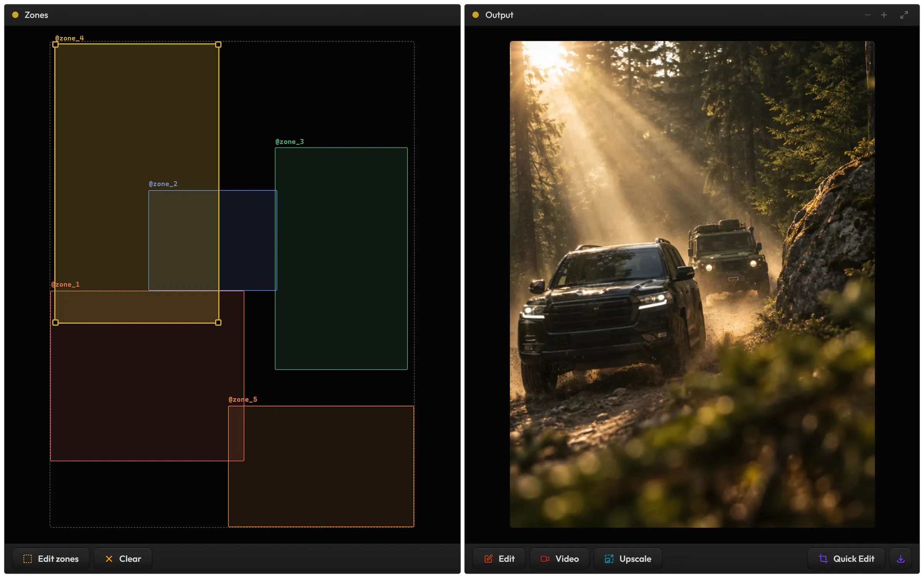Screen dimensions: 924x578
Task: Clear all zones with the Clear button
Action: pyautogui.click(x=123, y=559)
